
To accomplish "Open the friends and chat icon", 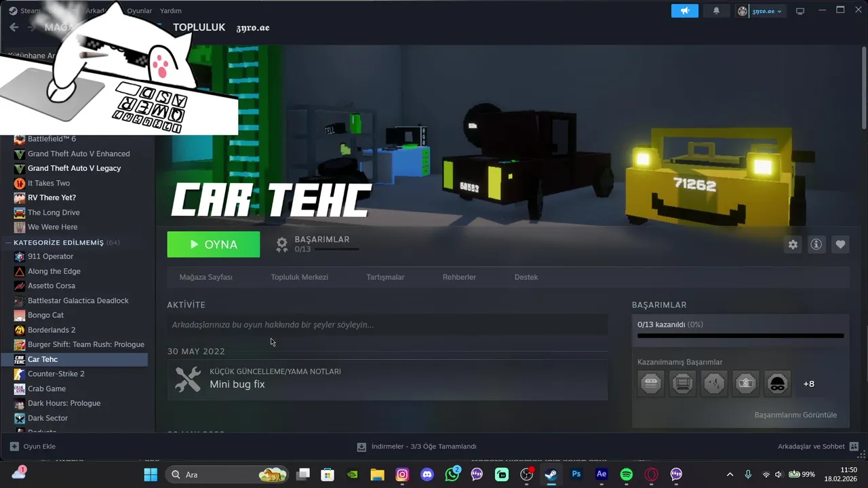I will [854, 447].
